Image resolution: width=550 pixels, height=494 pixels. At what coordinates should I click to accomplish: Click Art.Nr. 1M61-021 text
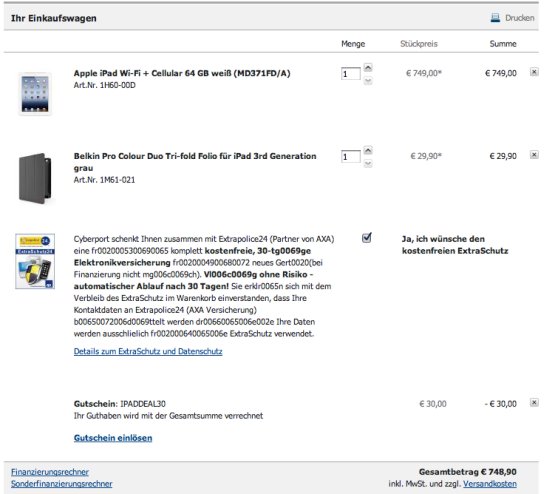[104, 180]
